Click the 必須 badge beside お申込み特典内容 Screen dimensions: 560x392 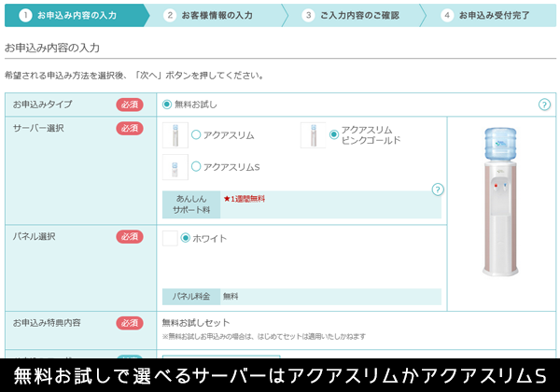(x=130, y=323)
